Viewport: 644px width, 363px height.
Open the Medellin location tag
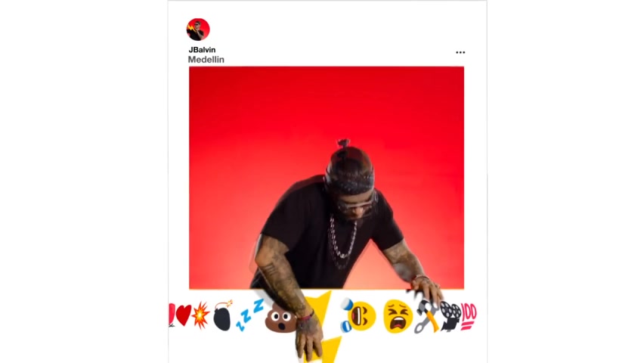pyautogui.click(x=206, y=60)
